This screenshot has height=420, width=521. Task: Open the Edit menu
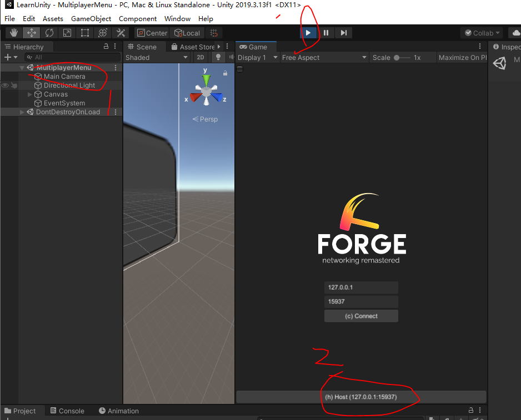pyautogui.click(x=29, y=19)
